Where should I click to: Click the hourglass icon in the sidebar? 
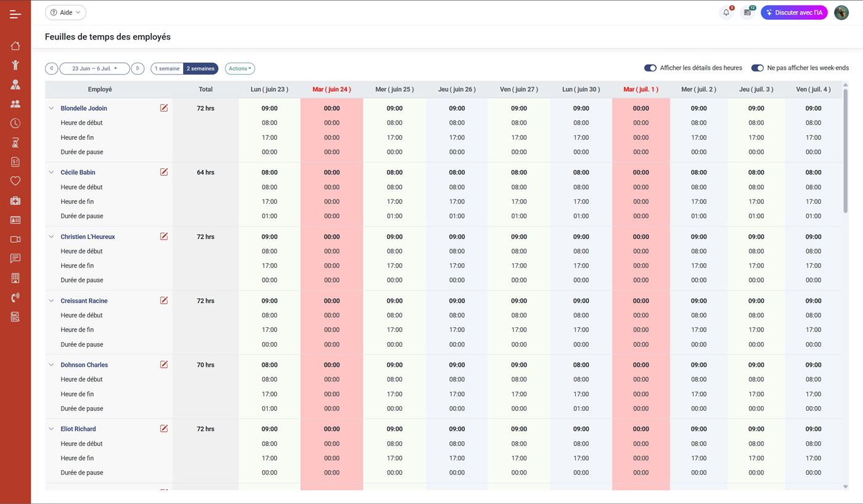coord(15,143)
